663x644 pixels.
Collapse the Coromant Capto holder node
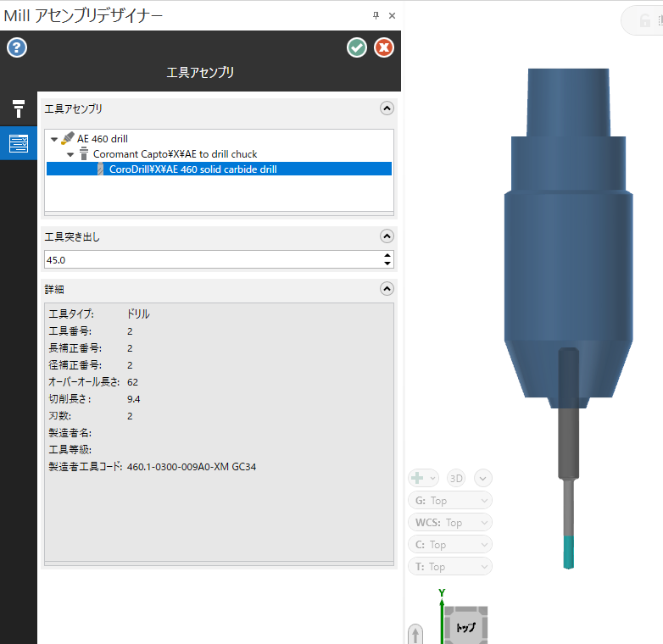click(x=70, y=154)
